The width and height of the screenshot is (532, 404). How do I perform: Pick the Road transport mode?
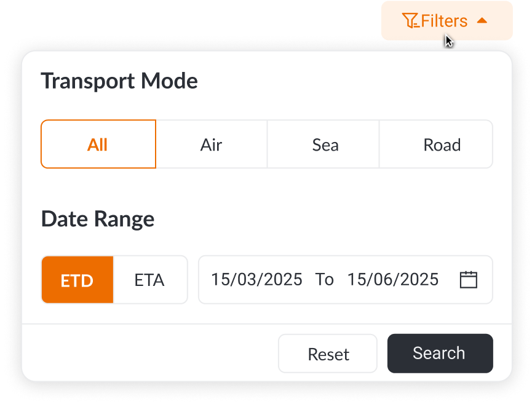tap(442, 145)
